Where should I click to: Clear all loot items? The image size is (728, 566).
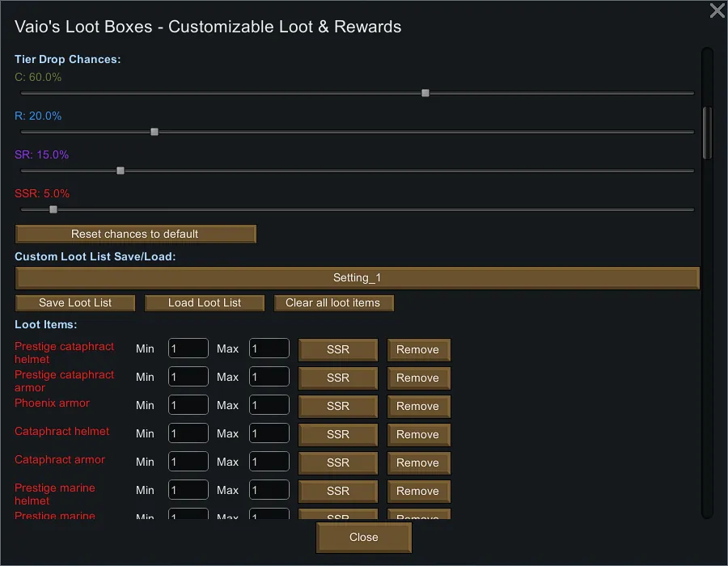pos(332,302)
